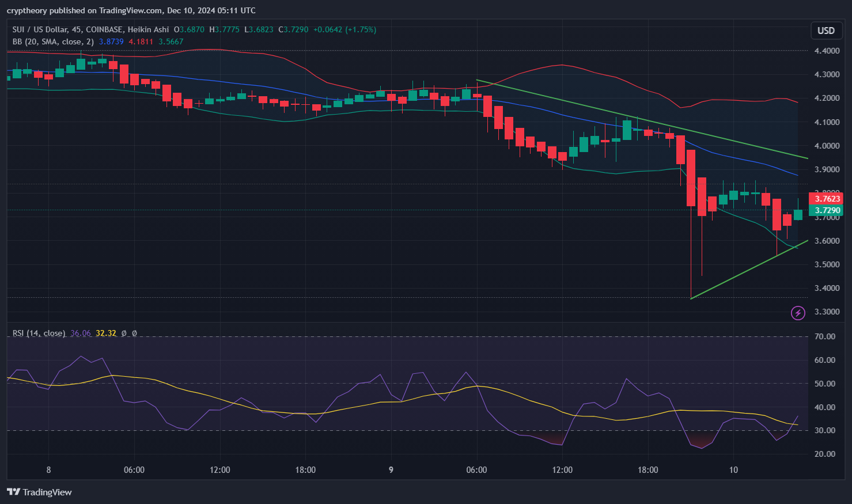The image size is (852, 504).
Task: Click the BB basis value 3.8739
Action: click(x=111, y=41)
